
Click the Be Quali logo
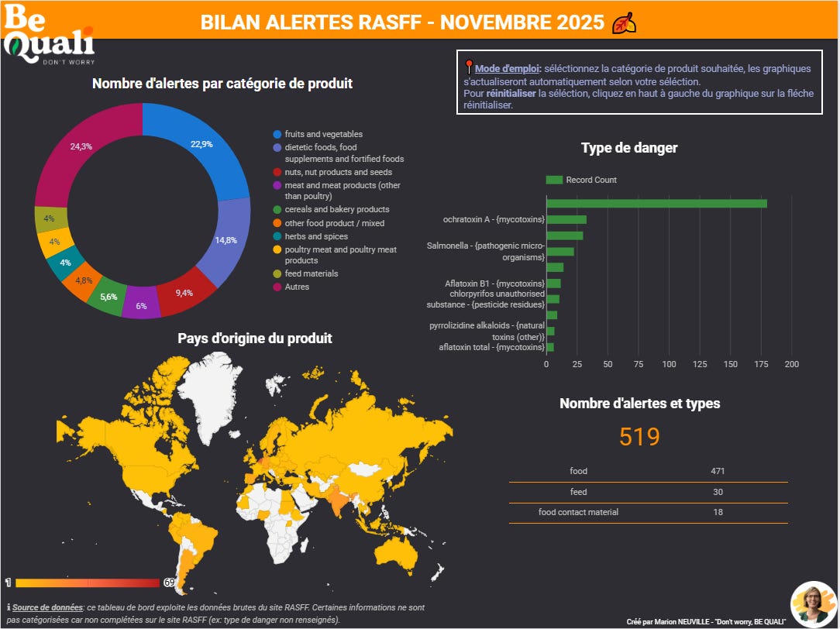point(49,34)
